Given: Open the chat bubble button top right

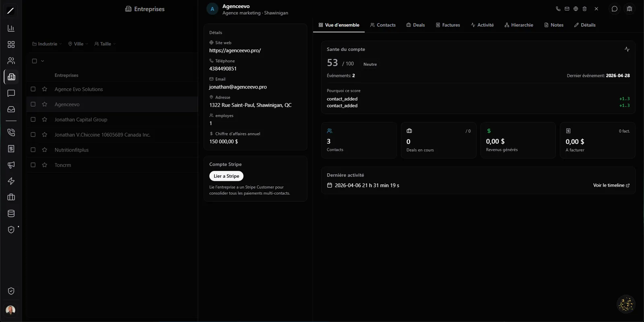Looking at the screenshot, I should tap(615, 9).
